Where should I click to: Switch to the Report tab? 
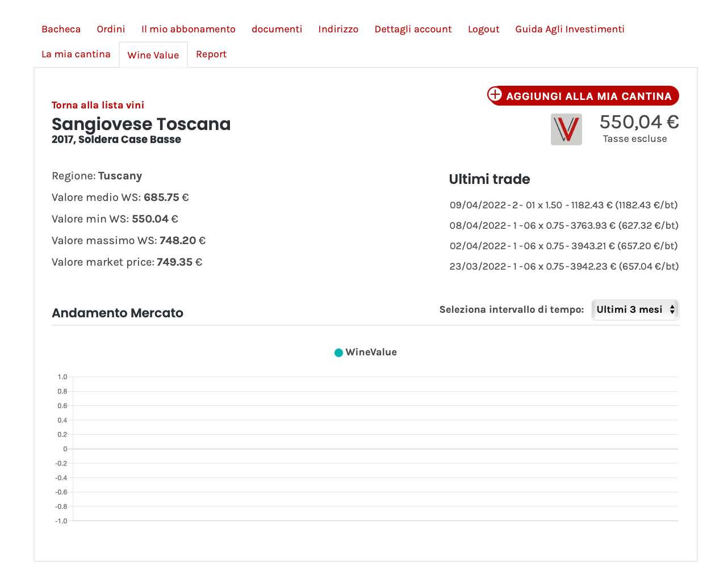point(211,54)
